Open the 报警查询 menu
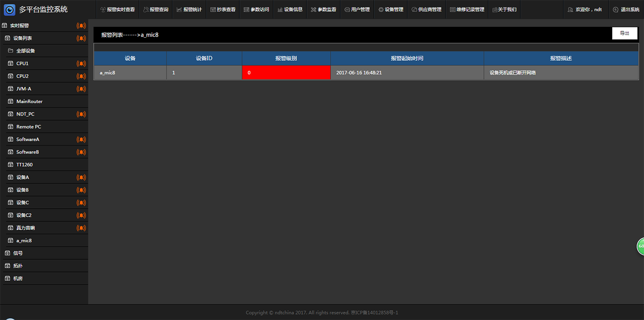 point(156,9)
